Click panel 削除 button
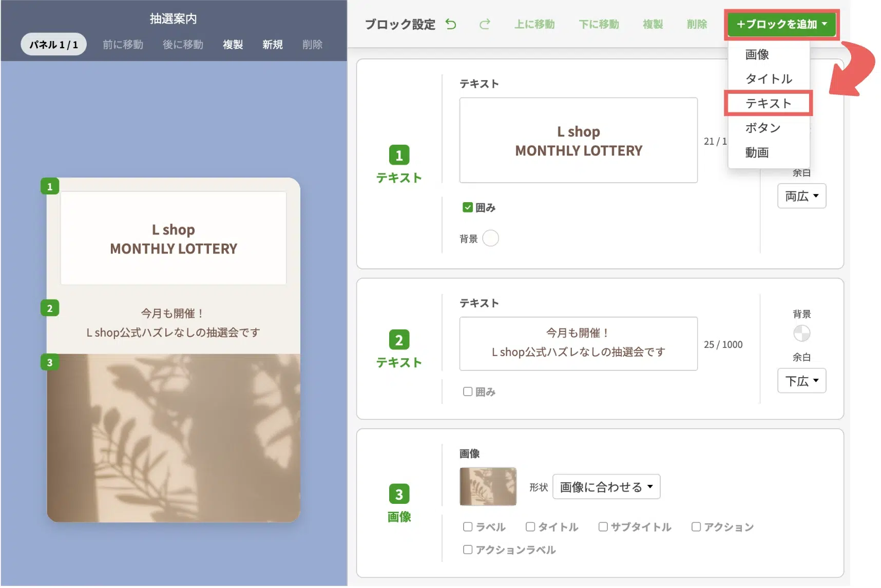Screen dimensions: 881x588 pos(312,45)
